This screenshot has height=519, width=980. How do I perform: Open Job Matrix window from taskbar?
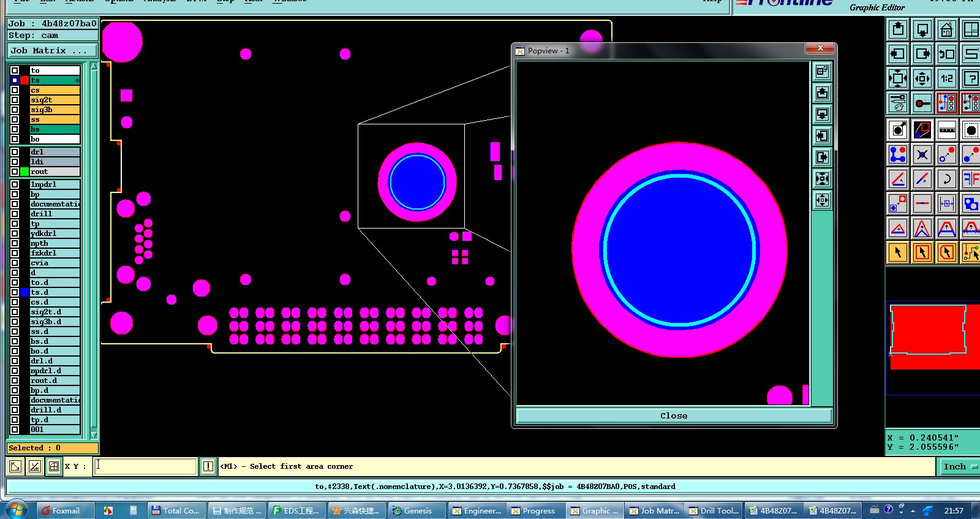(654, 510)
